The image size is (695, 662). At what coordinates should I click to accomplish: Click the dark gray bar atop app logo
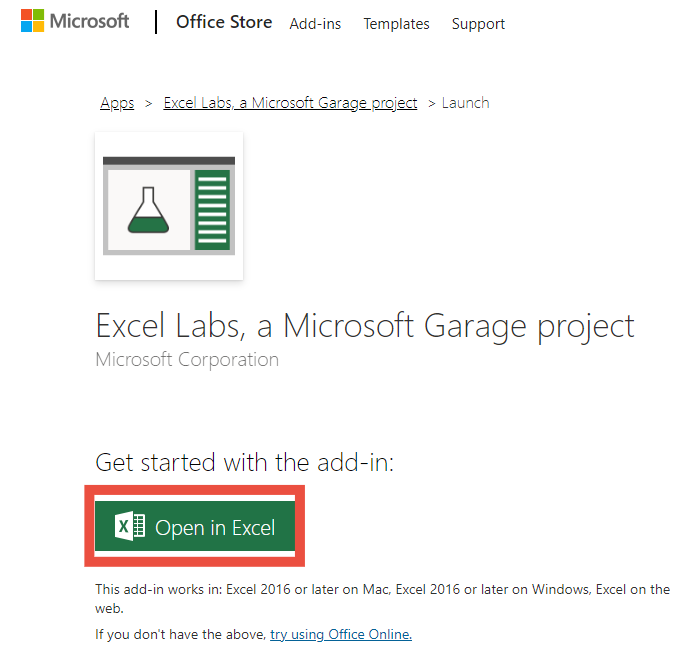click(x=169, y=160)
